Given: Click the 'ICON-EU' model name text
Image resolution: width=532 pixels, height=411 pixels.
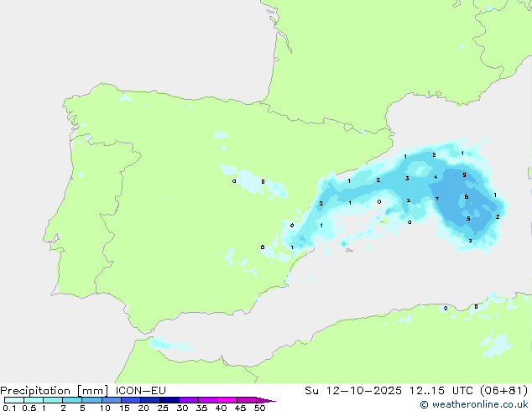Looking at the screenshot, I should click(140, 391).
